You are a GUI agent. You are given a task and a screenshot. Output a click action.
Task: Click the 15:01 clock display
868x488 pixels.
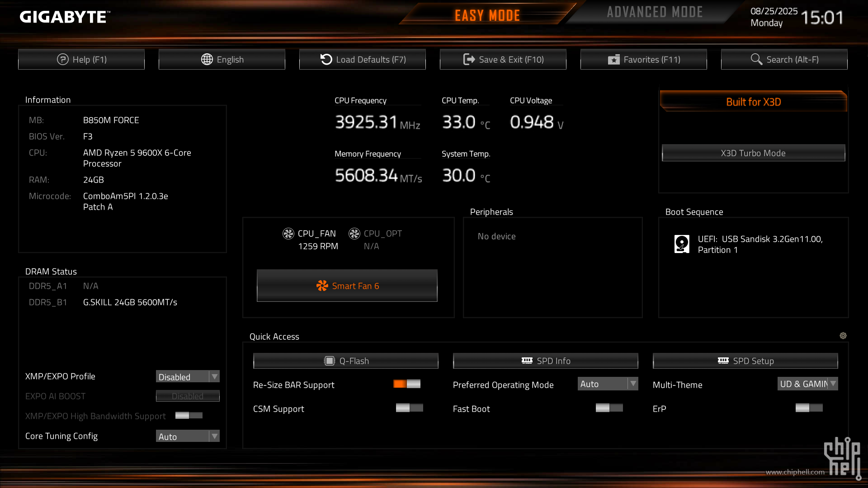821,18
